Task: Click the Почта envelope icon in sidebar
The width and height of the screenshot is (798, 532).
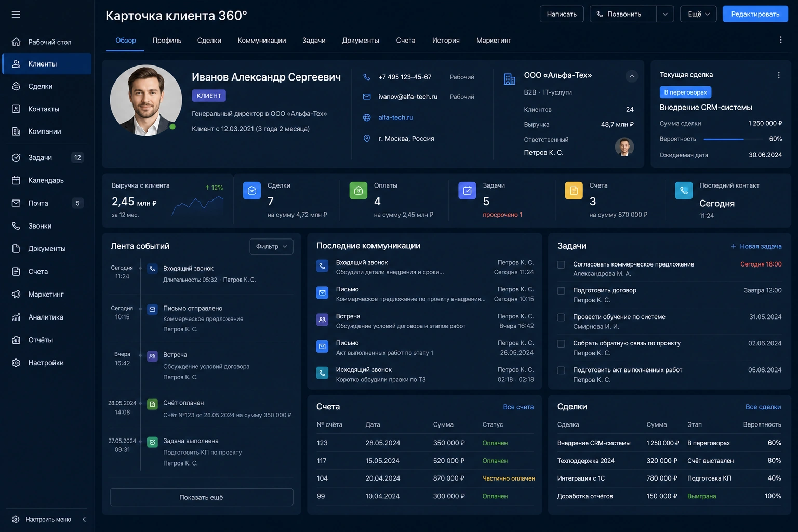Action: pos(16,203)
